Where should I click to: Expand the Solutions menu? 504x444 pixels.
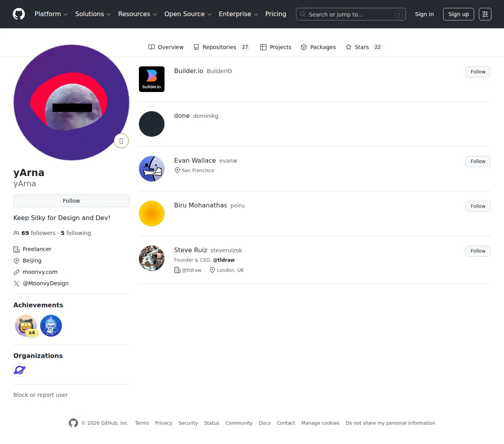tap(93, 14)
